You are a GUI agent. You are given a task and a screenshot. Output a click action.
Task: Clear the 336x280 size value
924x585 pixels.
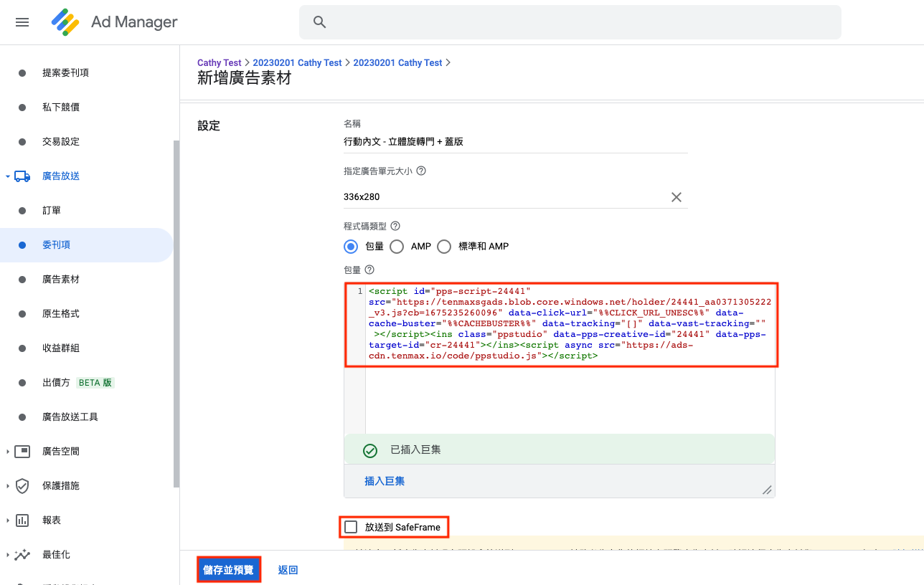coord(676,197)
